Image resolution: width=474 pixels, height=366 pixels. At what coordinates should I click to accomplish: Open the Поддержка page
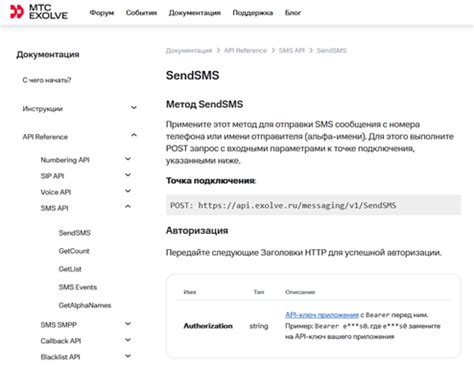pos(253,13)
